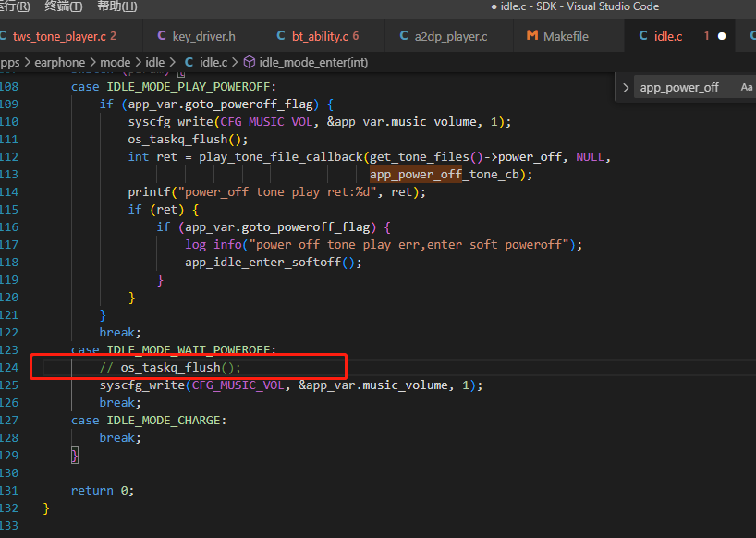This screenshot has width=756, height=538.
Task: Click line number 124 in the gutter
Action: (x=8, y=367)
